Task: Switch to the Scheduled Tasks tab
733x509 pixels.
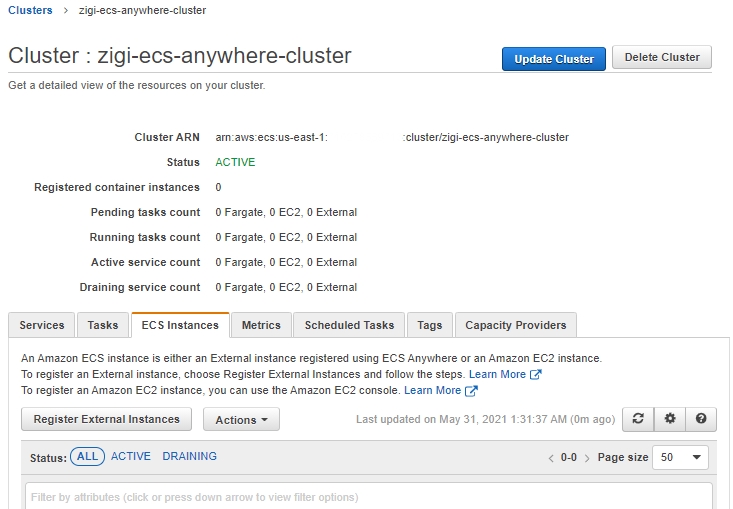Action: (x=349, y=325)
